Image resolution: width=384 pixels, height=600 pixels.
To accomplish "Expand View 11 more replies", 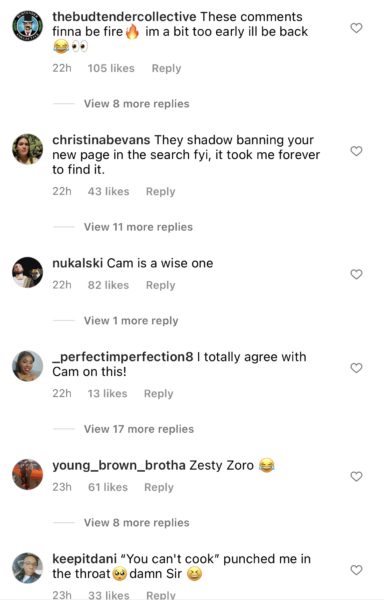I will (138, 227).
